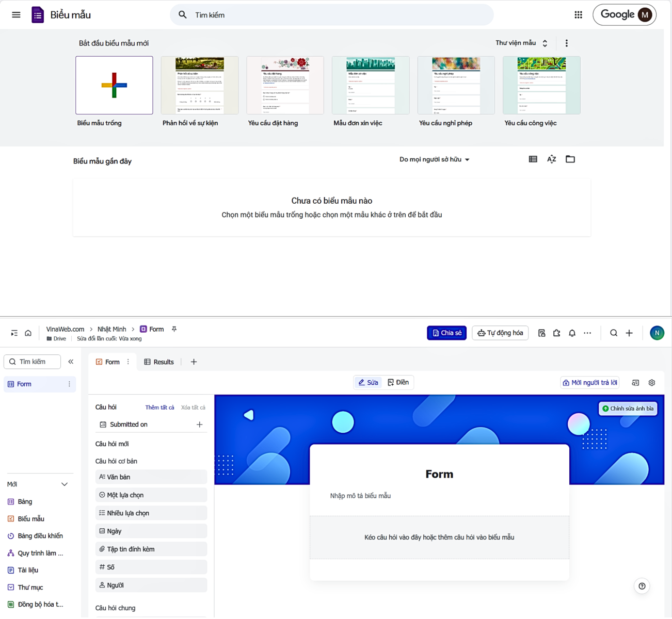Open the Google Forms hamburger menu

(15, 14)
